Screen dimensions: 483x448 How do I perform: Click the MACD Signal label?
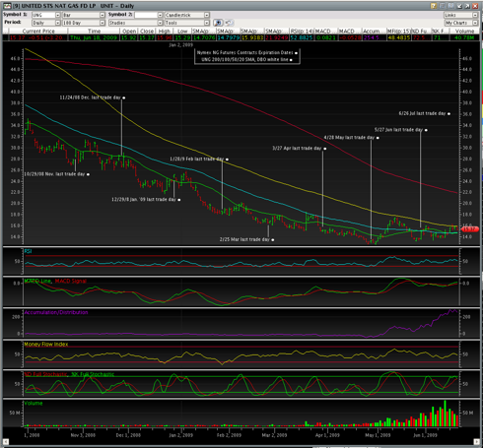[71, 281]
